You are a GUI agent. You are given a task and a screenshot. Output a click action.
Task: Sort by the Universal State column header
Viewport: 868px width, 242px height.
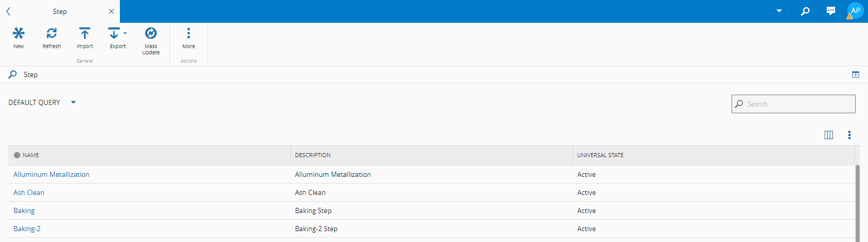(600, 155)
